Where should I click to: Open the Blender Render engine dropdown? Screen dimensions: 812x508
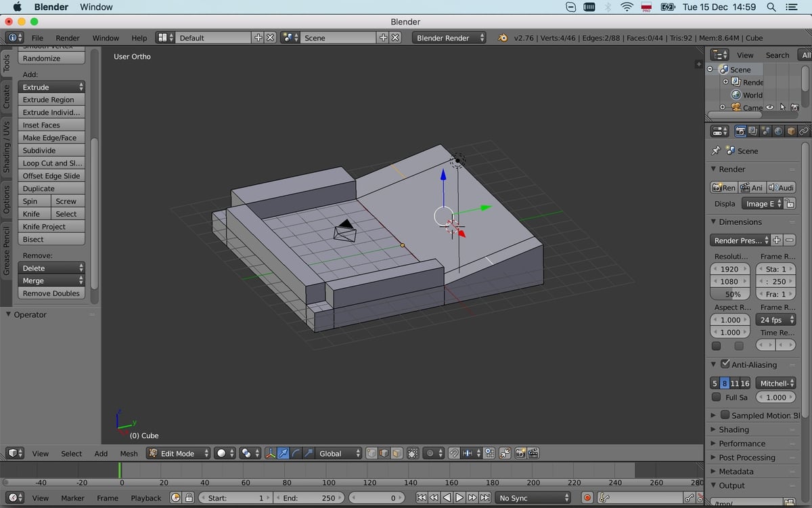click(449, 38)
